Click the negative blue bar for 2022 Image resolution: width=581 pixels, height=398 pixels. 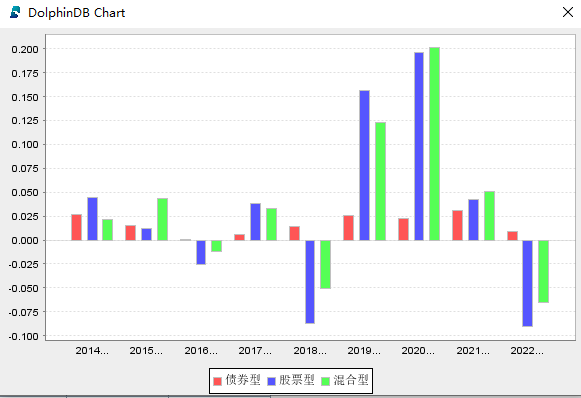point(528,283)
